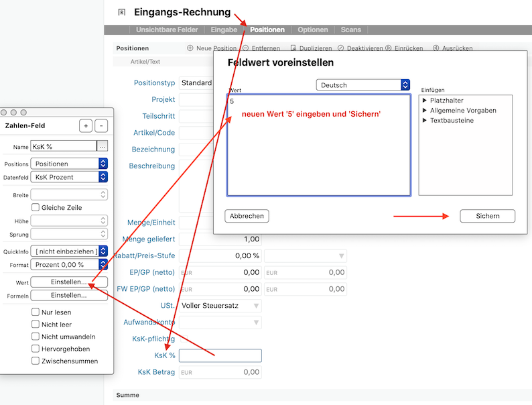The image size is (532, 405).
Task: Click the Abbrechen button
Action: pyautogui.click(x=247, y=216)
